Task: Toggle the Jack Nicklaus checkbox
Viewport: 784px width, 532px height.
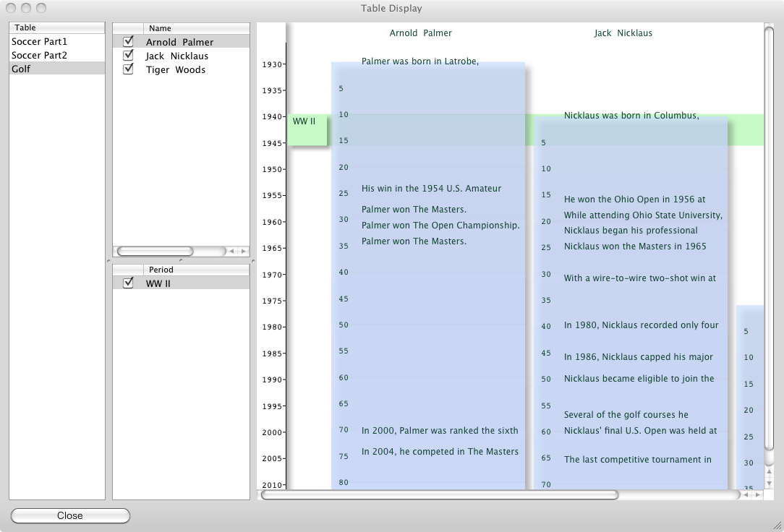Action: (x=129, y=56)
